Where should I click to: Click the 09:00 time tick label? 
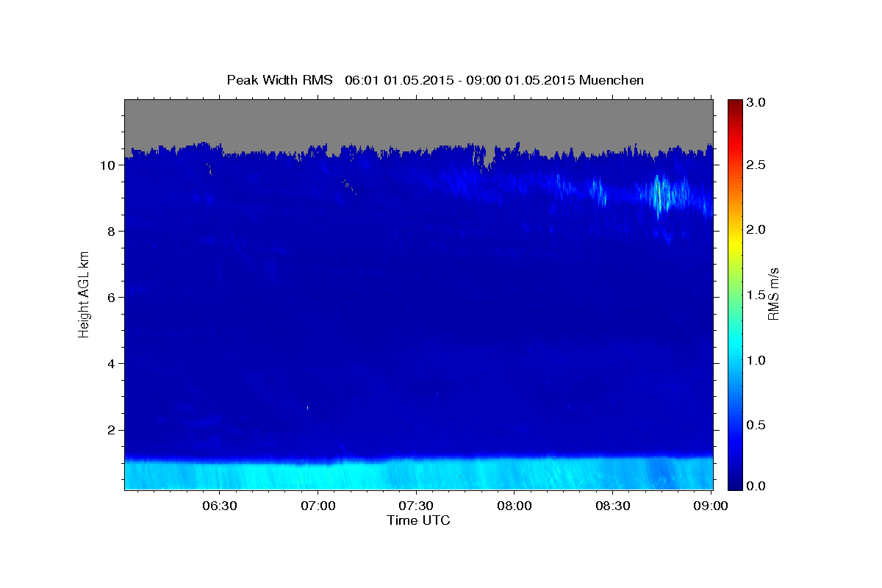710,506
